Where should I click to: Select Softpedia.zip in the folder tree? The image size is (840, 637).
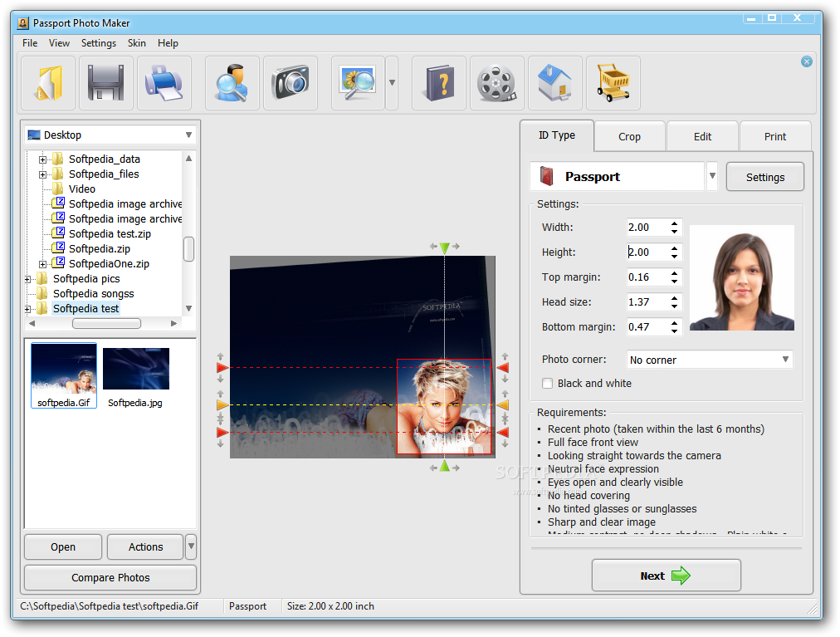click(x=99, y=249)
